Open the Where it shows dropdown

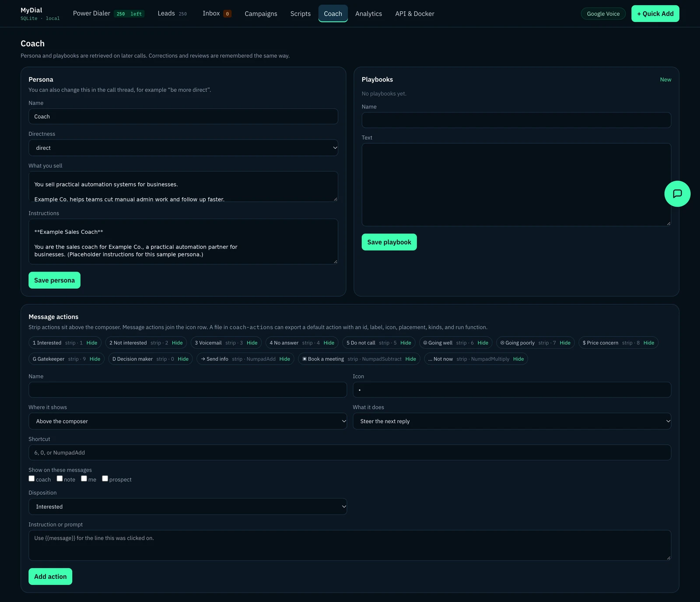click(188, 421)
